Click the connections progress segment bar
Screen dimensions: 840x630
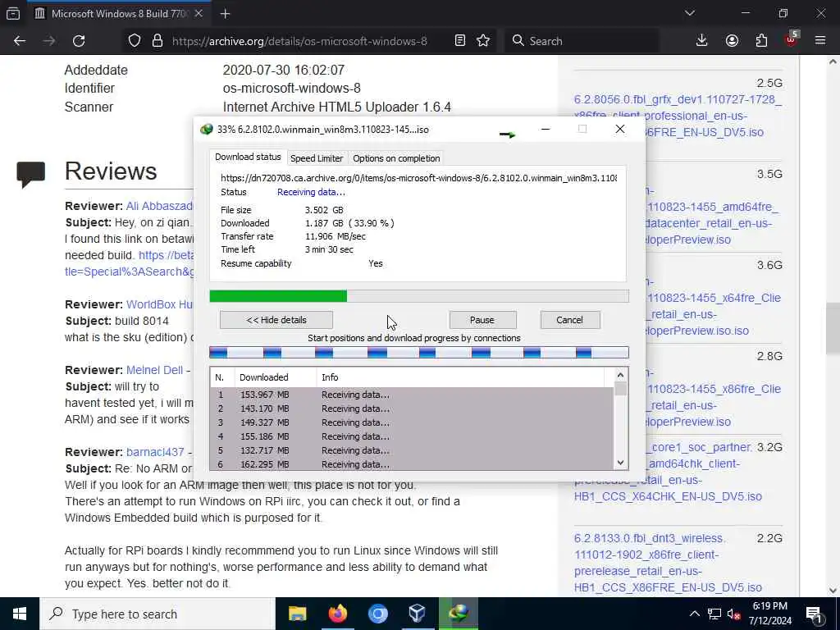pos(419,352)
